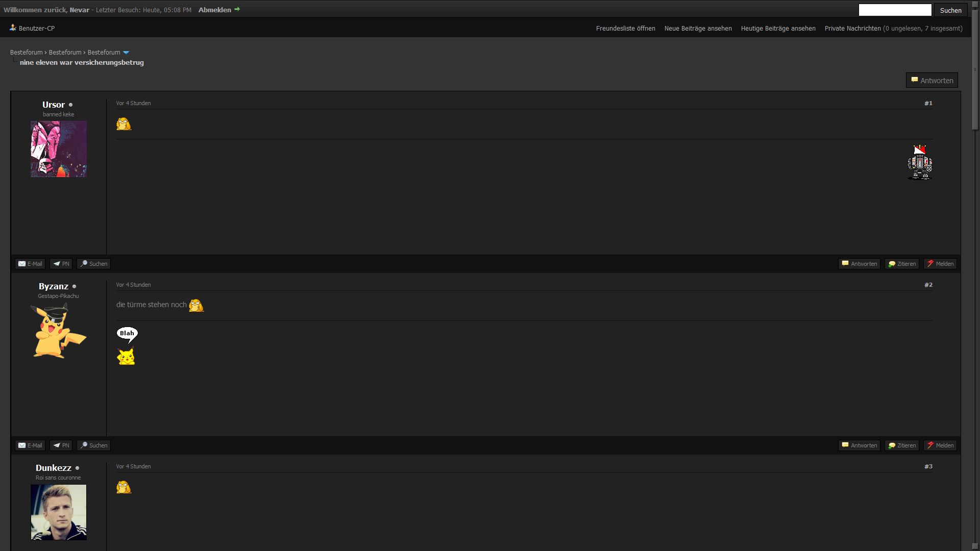The height and width of the screenshot is (551, 980).
Task: Open Freundesliste öffnen
Action: pos(625,29)
